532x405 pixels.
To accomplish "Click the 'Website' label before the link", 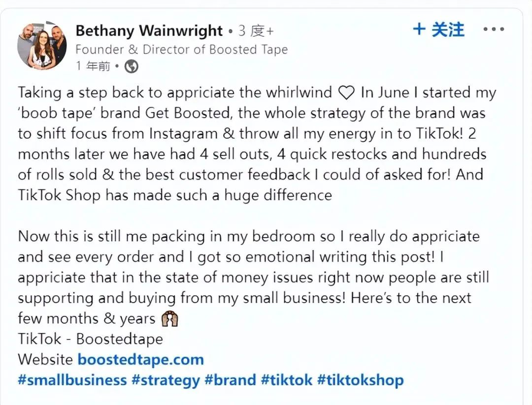I will [x=45, y=359].
